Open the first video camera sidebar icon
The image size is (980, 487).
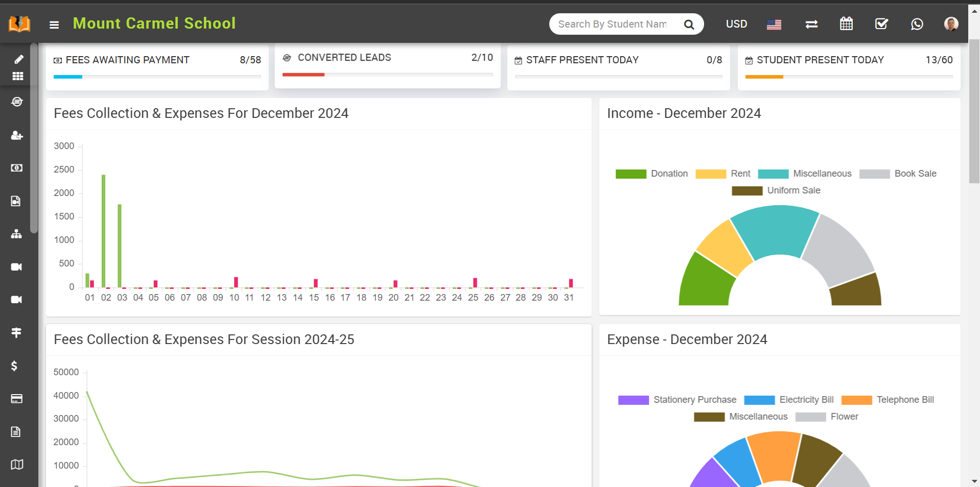coord(16,267)
